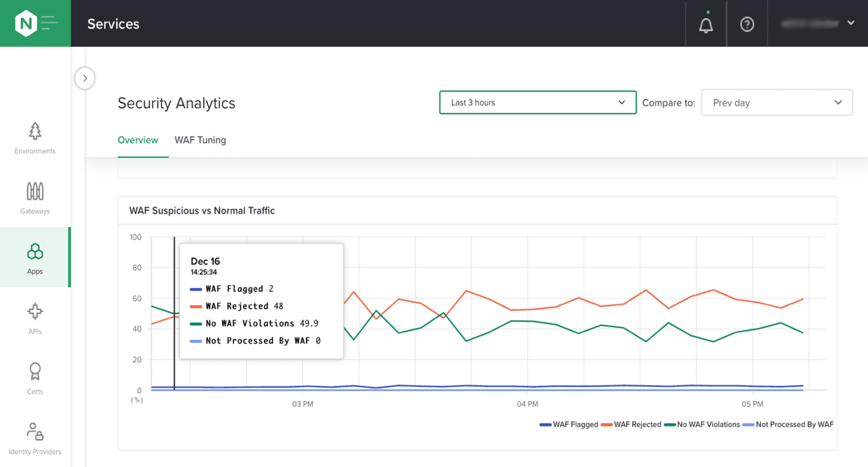
Task: Open the Prev day comparison dropdown
Action: coord(777,103)
